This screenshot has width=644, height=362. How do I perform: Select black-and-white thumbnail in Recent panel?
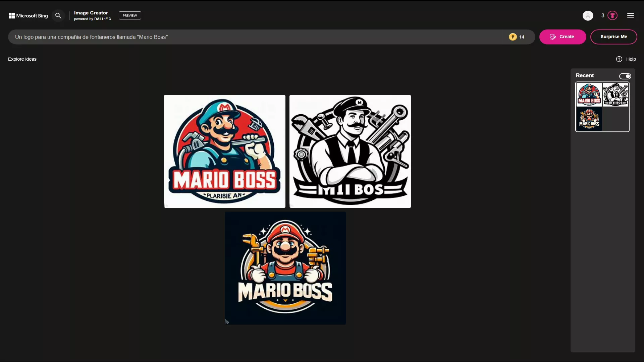[x=615, y=95]
